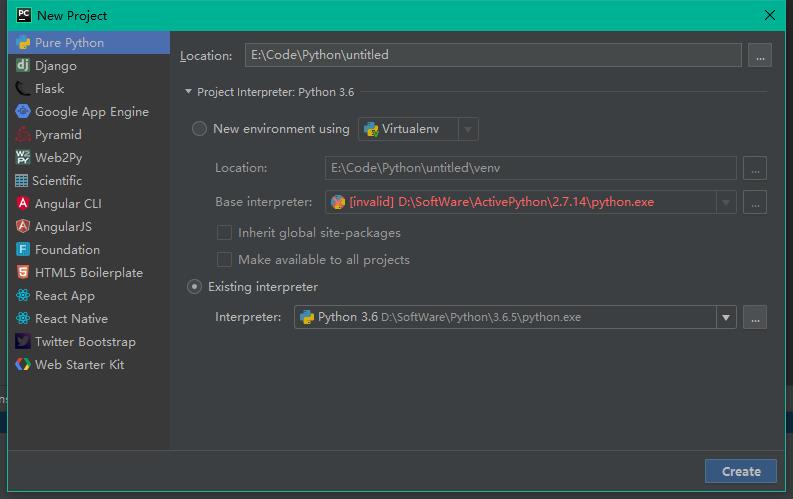Click the venv Location field
Screen dimensions: 793x499
(x=531, y=168)
